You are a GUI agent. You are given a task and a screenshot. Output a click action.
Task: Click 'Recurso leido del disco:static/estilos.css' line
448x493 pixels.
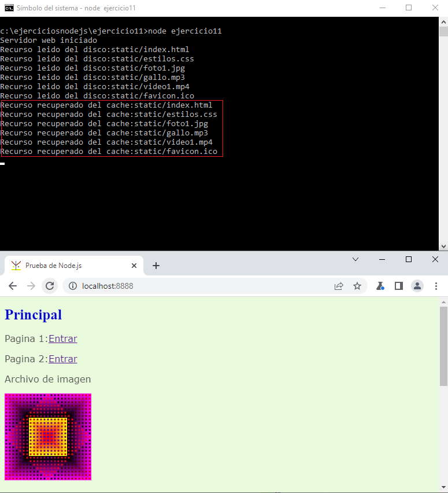click(x=97, y=59)
